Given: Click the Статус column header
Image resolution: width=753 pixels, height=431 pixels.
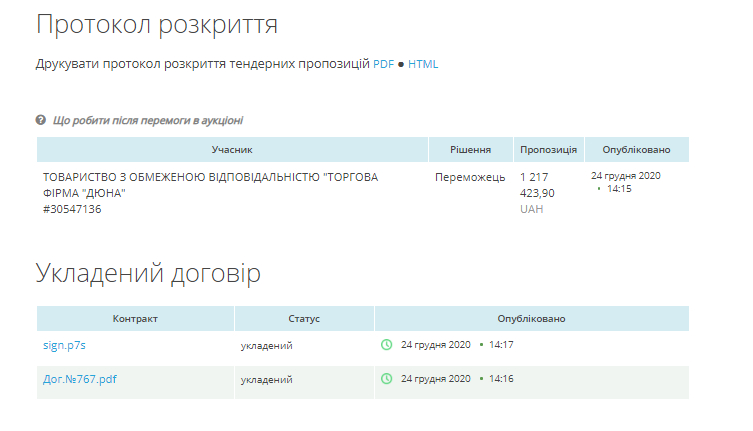Looking at the screenshot, I should pos(304,319).
